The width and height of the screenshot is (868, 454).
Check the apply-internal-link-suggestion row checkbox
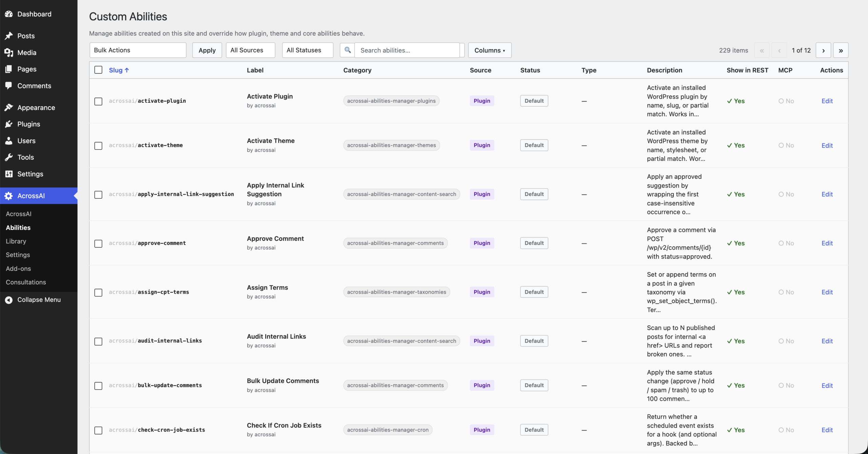click(98, 195)
